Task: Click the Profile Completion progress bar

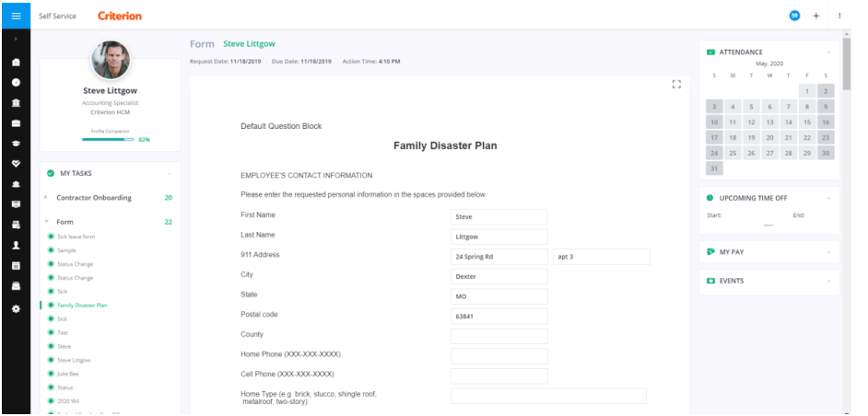Action: click(x=108, y=140)
